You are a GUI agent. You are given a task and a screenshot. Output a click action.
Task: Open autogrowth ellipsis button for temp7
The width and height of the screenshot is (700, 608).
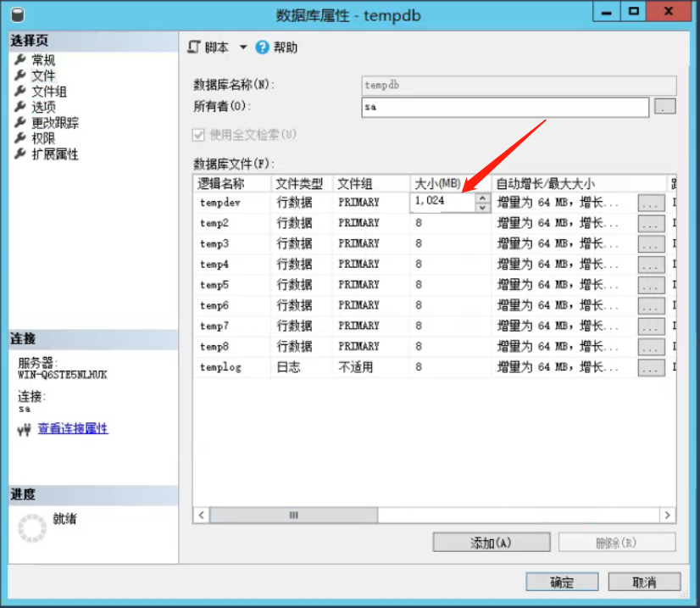tap(651, 326)
